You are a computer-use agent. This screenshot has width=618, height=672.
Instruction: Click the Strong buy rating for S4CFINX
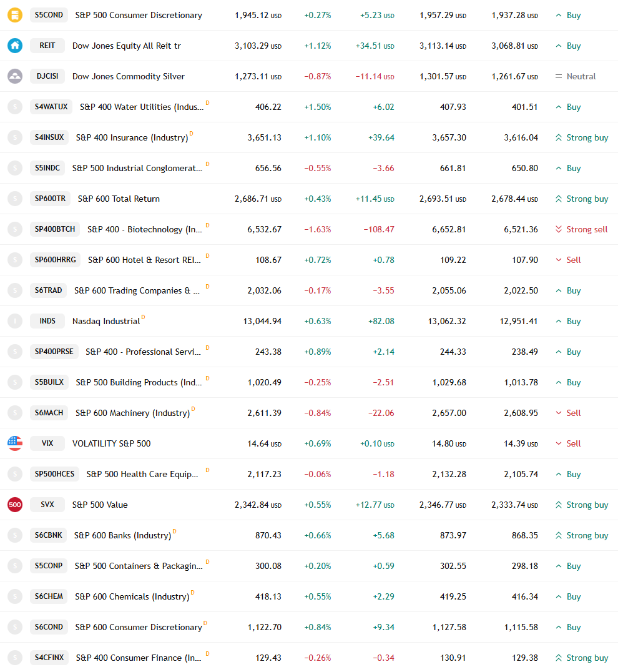point(581,658)
